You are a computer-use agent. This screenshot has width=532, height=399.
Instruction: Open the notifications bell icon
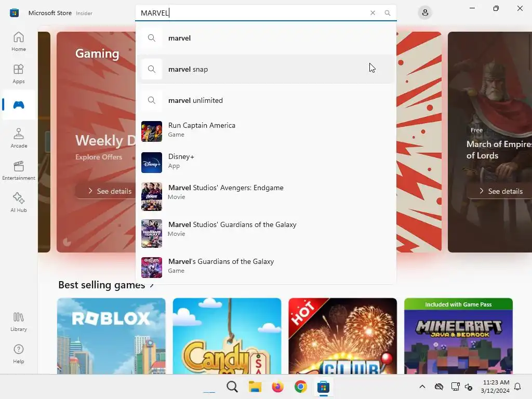(x=518, y=387)
